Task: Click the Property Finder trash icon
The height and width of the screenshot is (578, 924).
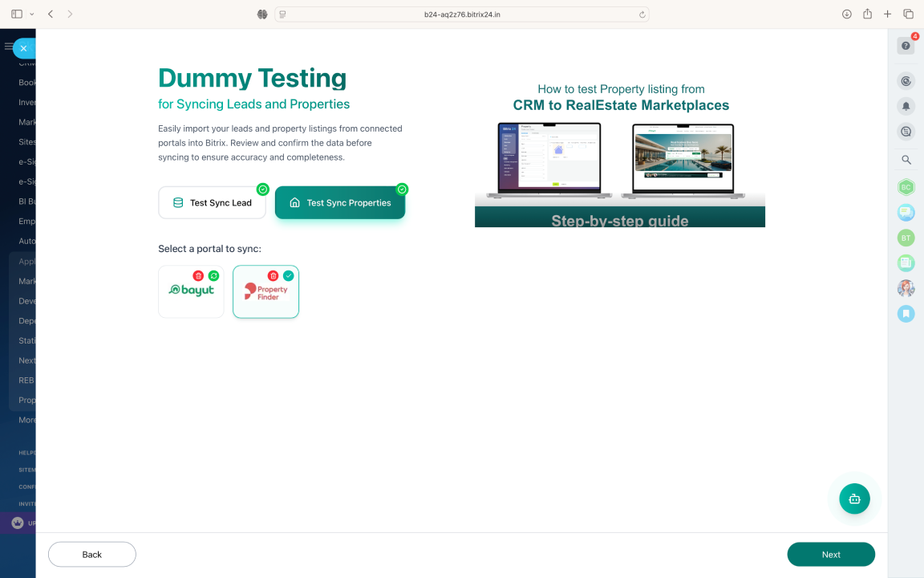Action: coord(273,275)
